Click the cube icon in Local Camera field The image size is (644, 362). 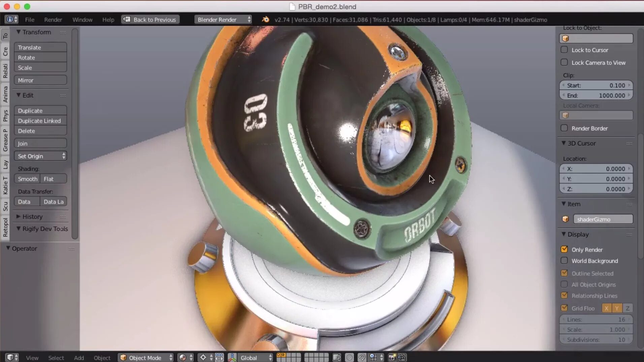click(x=566, y=115)
